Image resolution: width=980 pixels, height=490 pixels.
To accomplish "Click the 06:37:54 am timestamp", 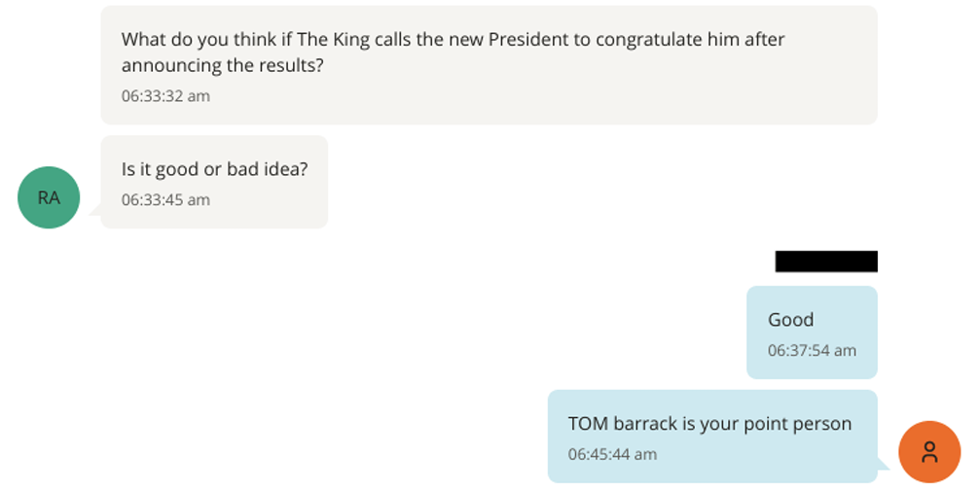I will point(812,351).
